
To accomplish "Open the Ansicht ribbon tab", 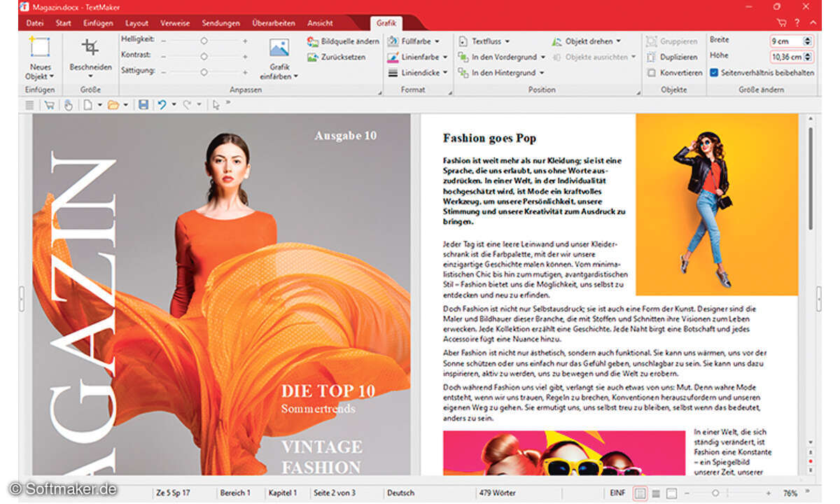I will pyautogui.click(x=320, y=23).
